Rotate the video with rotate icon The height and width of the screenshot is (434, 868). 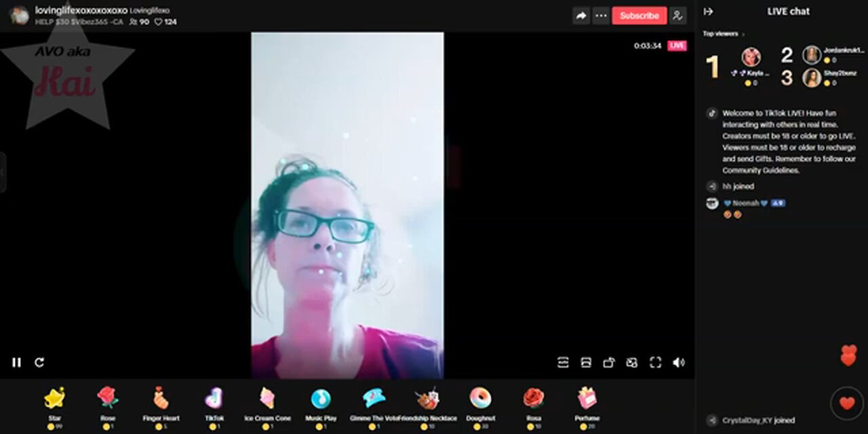click(609, 363)
